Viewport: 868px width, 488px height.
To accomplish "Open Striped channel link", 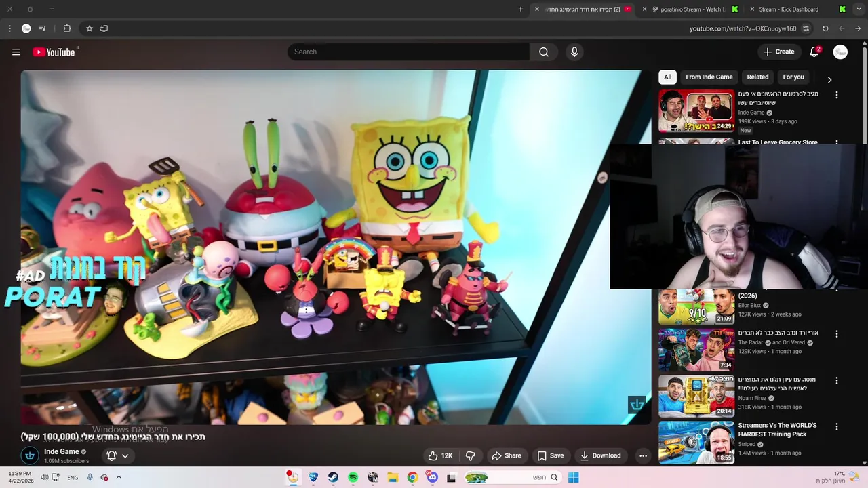I will (x=747, y=444).
